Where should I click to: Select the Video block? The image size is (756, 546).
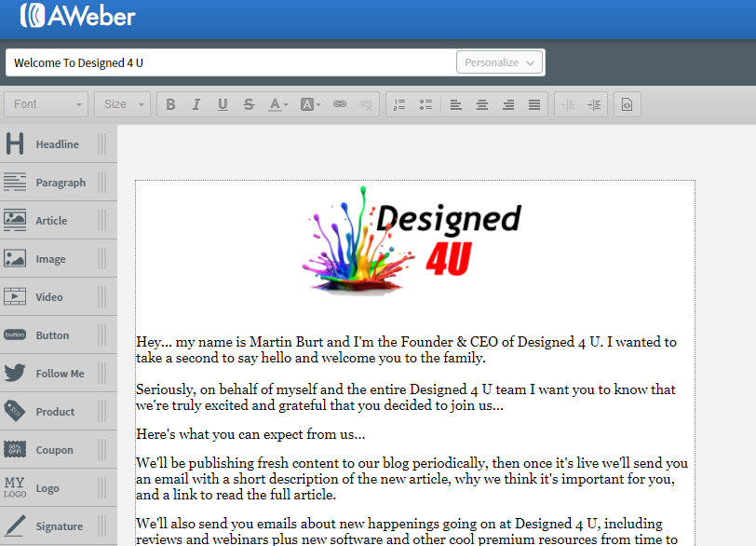58,296
